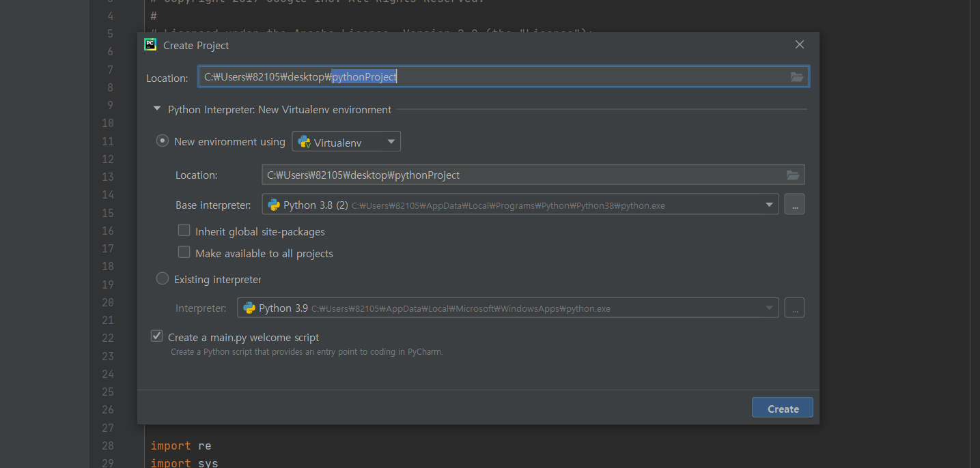
Task: Click the description text about PyCharm entry point
Action: point(307,352)
